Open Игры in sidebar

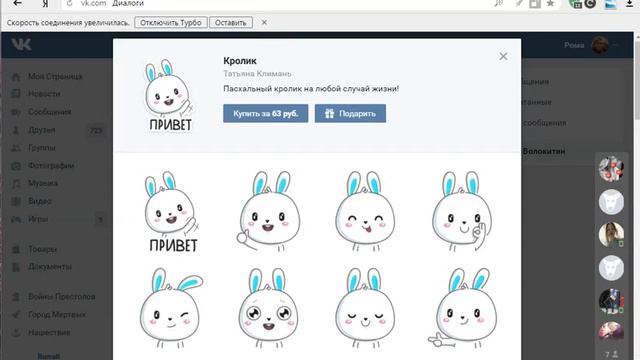(38, 219)
